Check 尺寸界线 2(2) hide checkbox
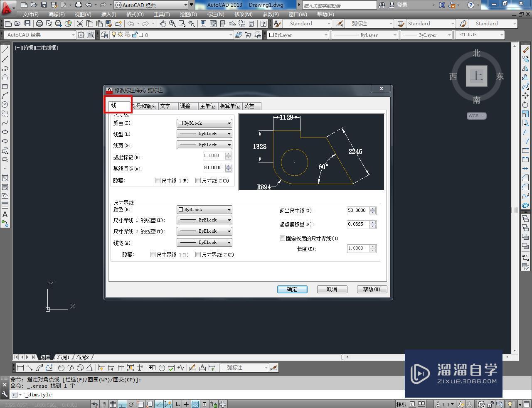 pyautogui.click(x=198, y=255)
